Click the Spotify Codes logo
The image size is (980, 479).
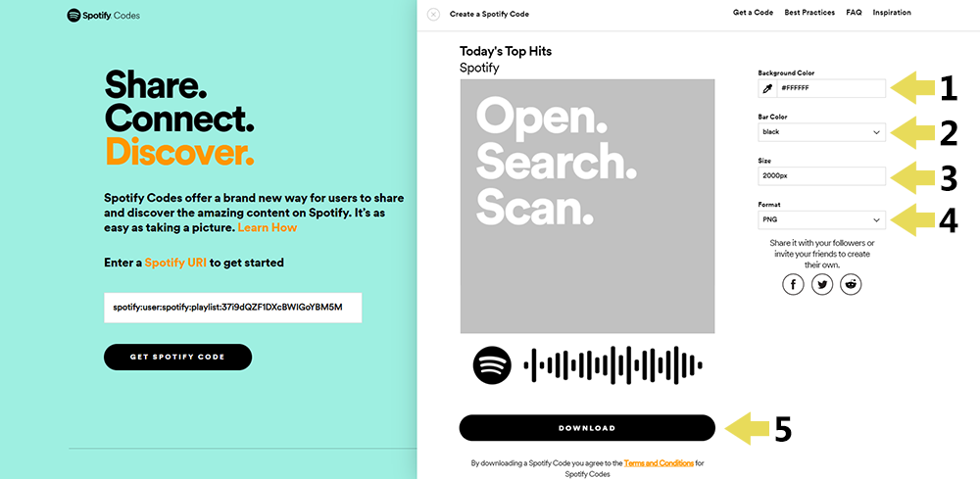pos(103,16)
